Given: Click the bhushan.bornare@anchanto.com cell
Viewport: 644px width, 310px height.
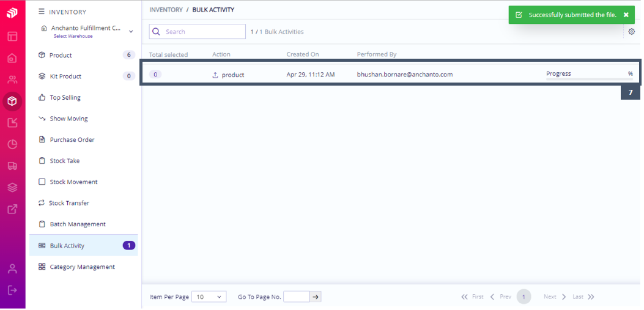Looking at the screenshot, I should [405, 75].
